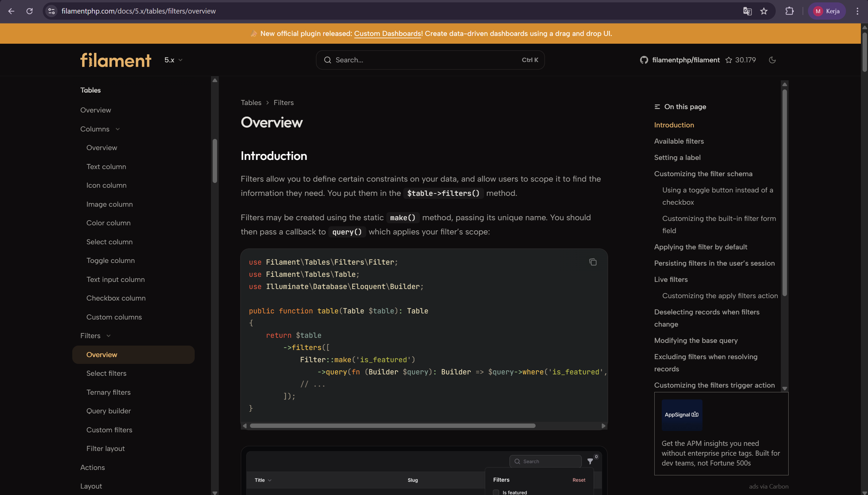868x495 pixels.
Task: Collapse the Columns section in sidebar
Action: tap(117, 129)
